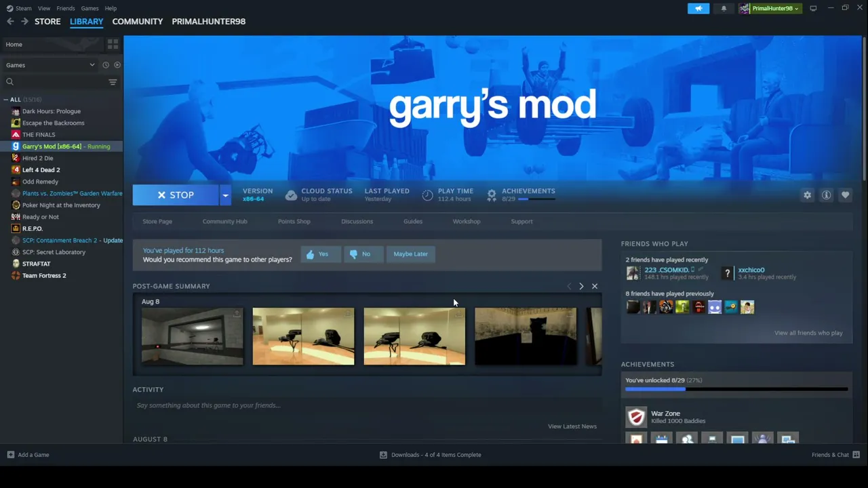
Task: Click the recent activity clock icon in sidebar
Action: pyautogui.click(x=106, y=65)
